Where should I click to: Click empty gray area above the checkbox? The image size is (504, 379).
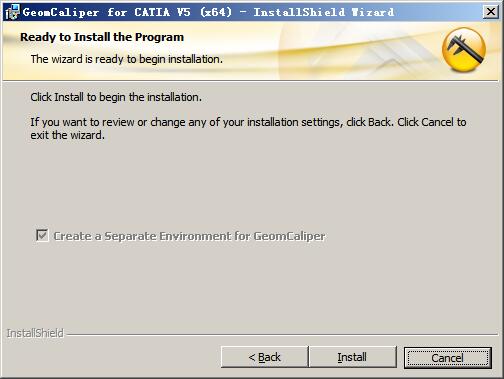(250, 187)
